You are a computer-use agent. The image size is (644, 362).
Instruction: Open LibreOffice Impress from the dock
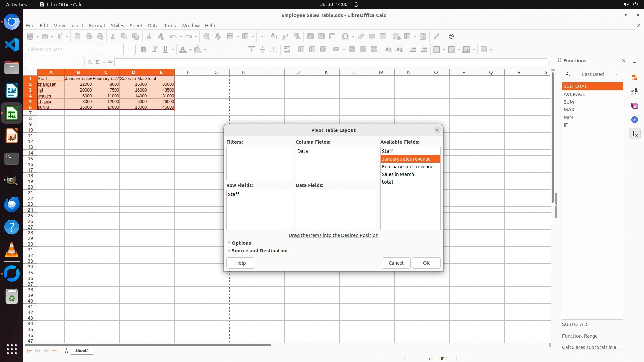coord(12,136)
